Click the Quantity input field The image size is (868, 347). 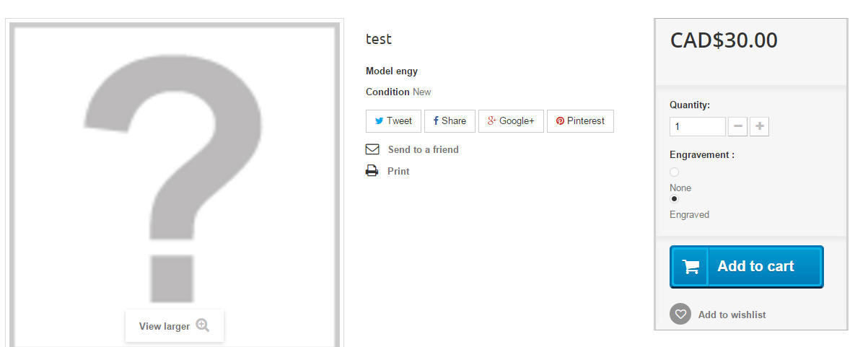[x=698, y=127]
